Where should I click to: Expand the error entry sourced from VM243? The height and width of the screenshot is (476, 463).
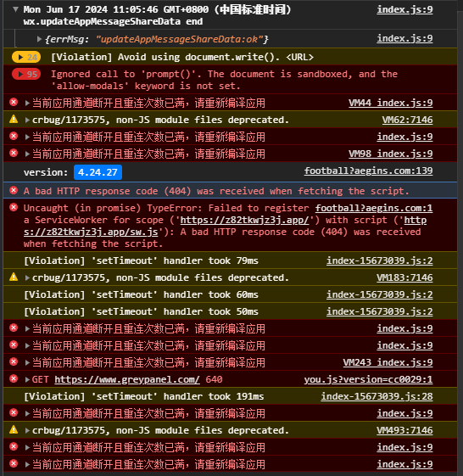pyautogui.click(x=27, y=363)
